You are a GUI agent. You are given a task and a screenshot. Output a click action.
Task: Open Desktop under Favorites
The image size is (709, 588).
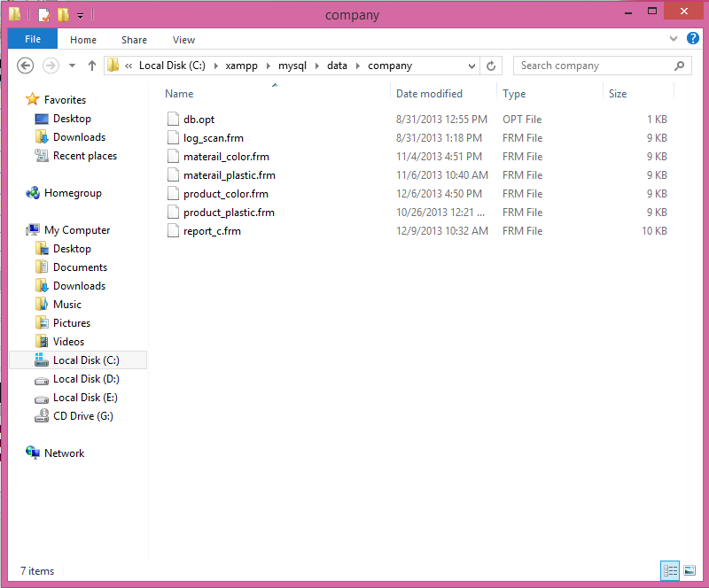72,119
